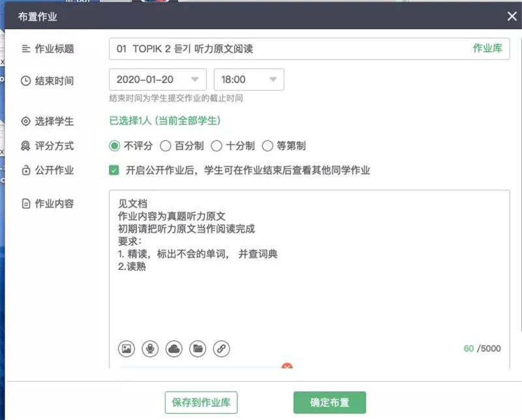Screen dimensions: 522x420
Task: Select the 百分制 grading radio button
Action: (x=165, y=146)
